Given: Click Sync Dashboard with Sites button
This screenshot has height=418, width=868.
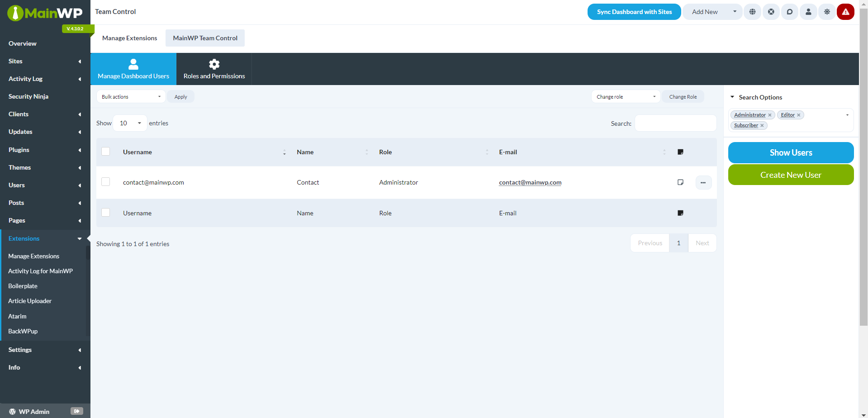Looking at the screenshot, I should point(634,12).
